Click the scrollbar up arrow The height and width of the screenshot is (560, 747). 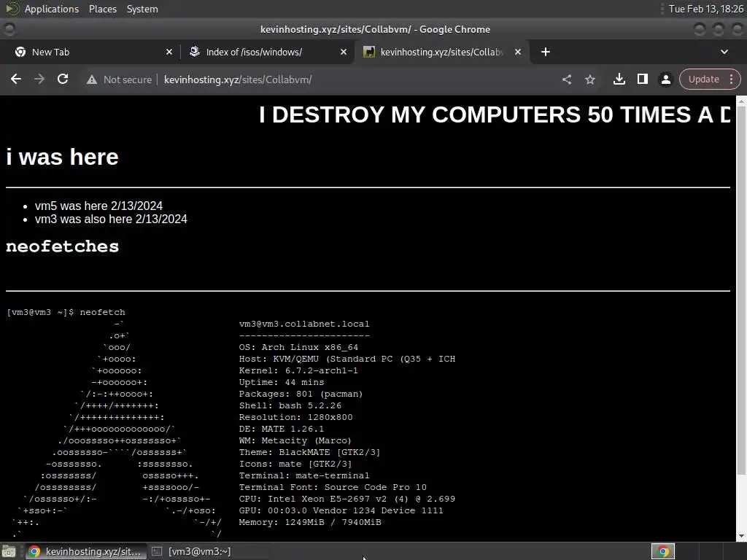[x=741, y=101]
